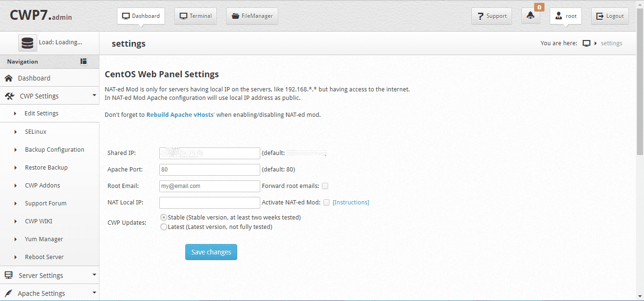Open the root user menu
The height and width of the screenshot is (301, 644).
pos(566,16)
